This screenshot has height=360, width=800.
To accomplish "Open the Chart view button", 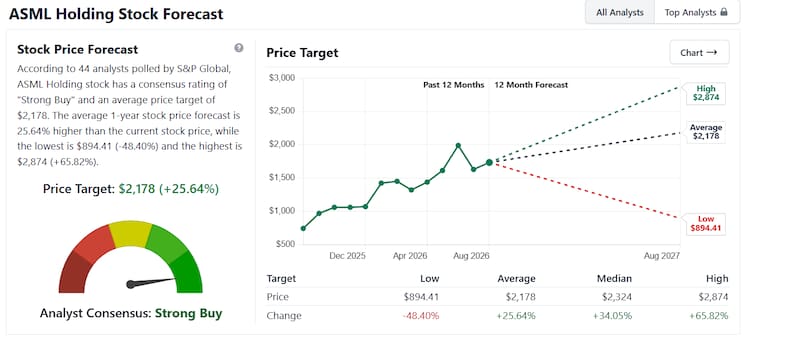I will click(699, 53).
